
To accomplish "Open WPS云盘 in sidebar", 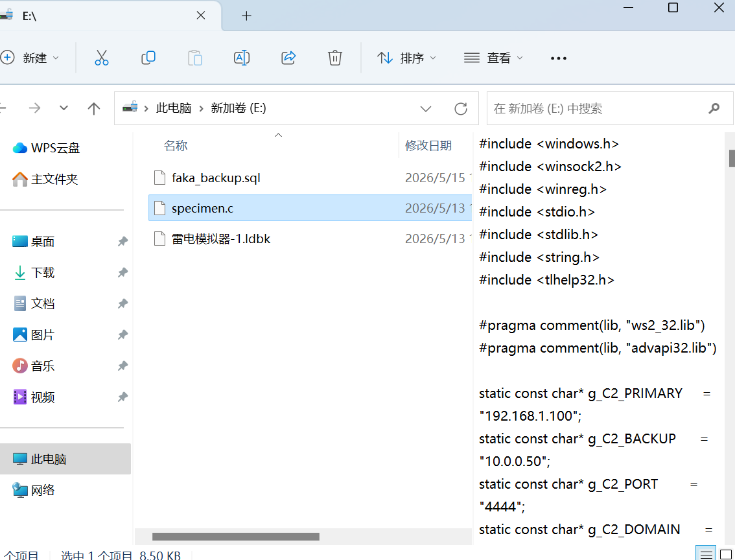I will tap(46, 148).
